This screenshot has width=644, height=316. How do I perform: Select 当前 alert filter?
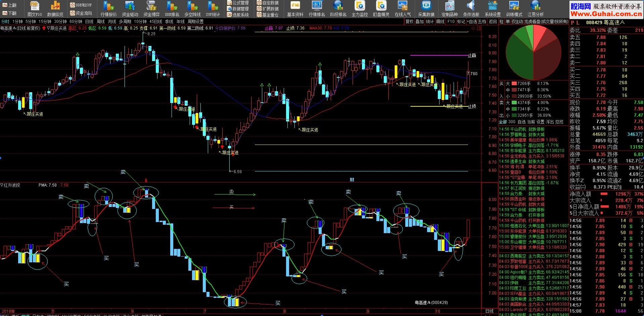531,122
